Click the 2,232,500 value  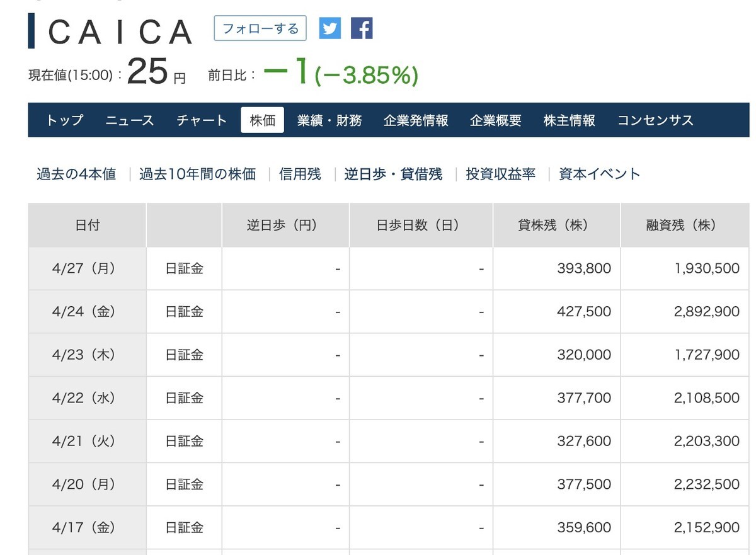click(707, 484)
